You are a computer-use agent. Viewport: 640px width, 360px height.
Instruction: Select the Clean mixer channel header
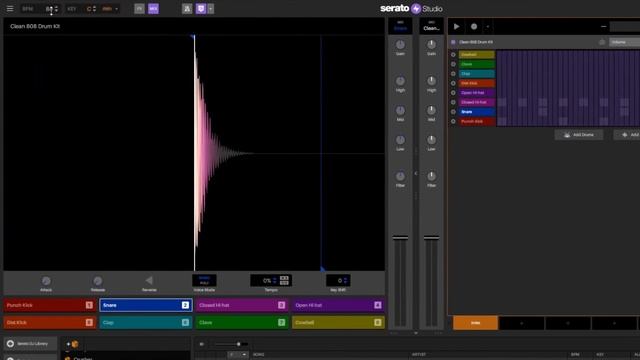click(431, 26)
